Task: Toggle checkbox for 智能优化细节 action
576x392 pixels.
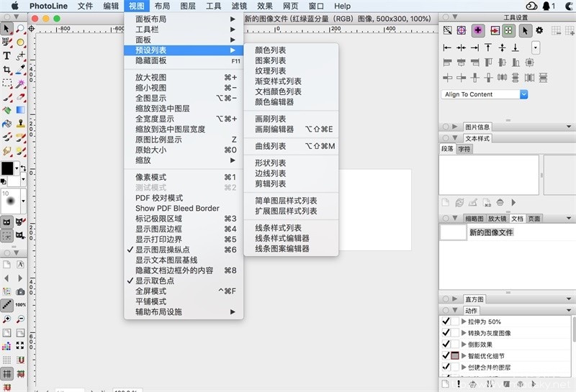Action: [446, 355]
